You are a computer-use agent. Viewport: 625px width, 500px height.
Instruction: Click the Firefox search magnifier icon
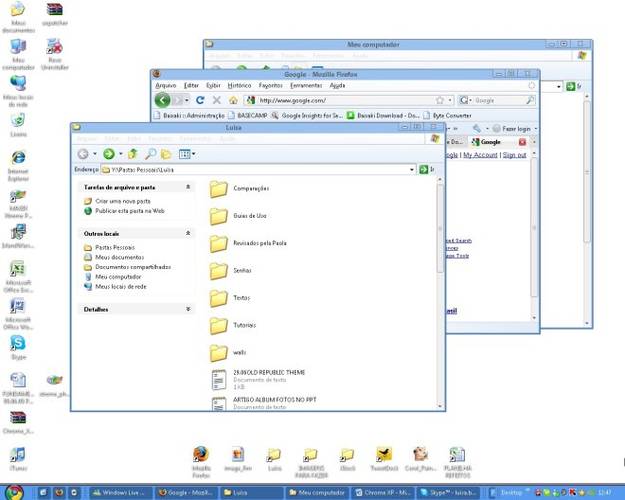(x=530, y=100)
